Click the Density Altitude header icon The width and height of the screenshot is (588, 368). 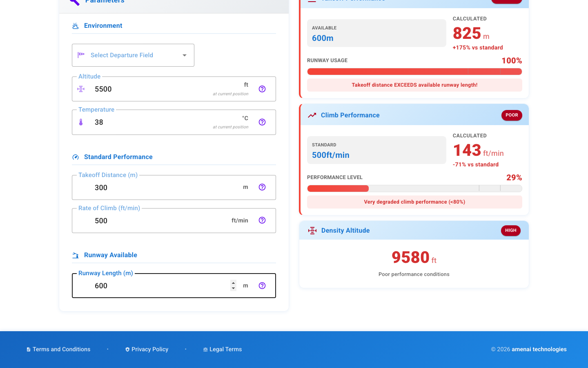(312, 231)
